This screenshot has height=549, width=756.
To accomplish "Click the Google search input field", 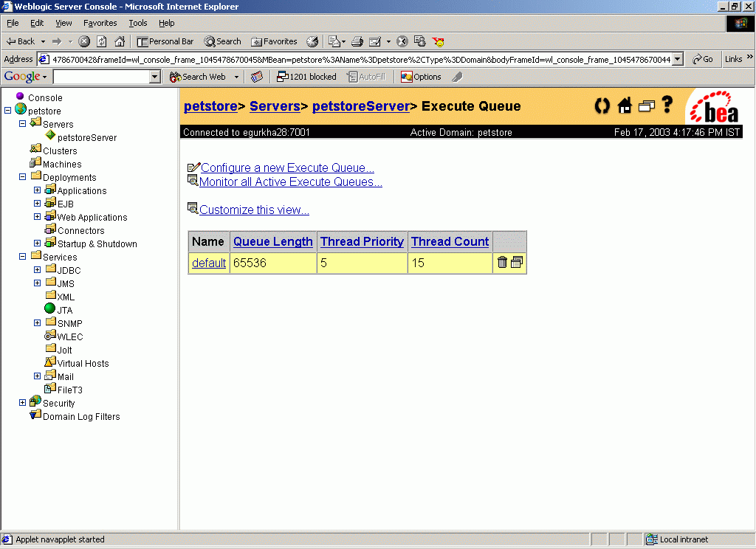I will tap(102, 77).
